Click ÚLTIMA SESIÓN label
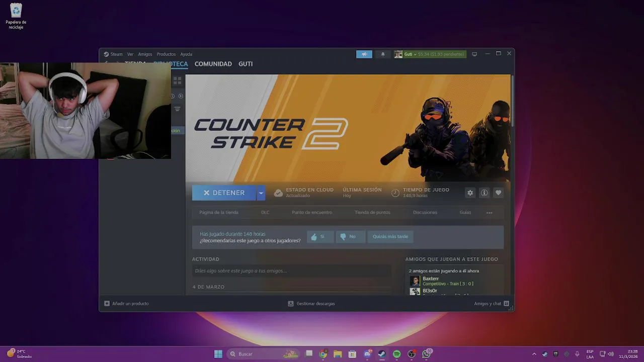The image size is (644, 362). point(362,190)
